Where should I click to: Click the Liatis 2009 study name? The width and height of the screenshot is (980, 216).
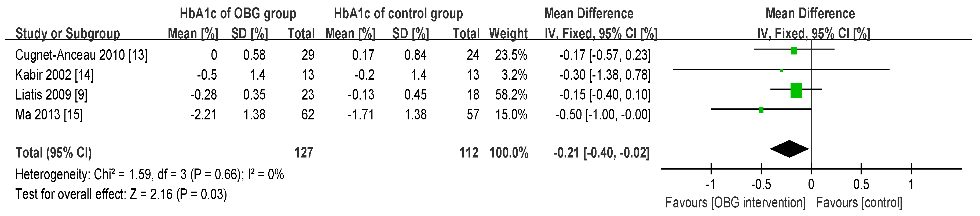click(51, 95)
